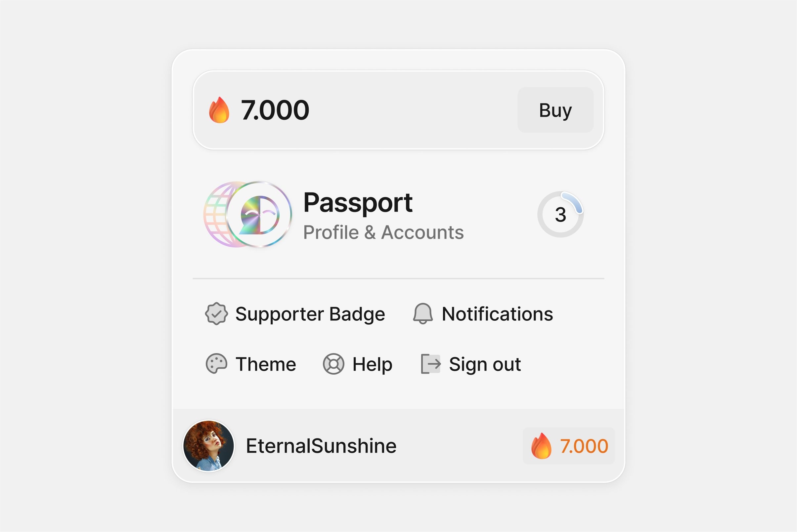
Task: Open the holographic Passport logo
Action: point(248,215)
